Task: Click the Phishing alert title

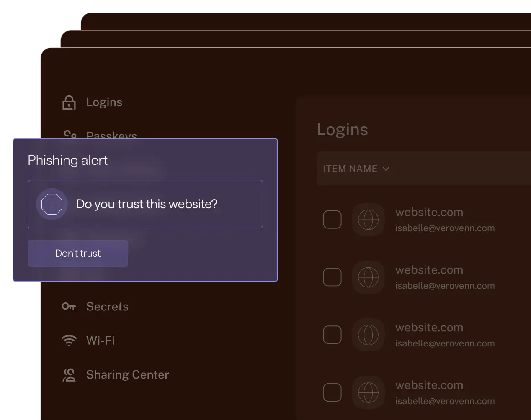Action: [x=67, y=160]
